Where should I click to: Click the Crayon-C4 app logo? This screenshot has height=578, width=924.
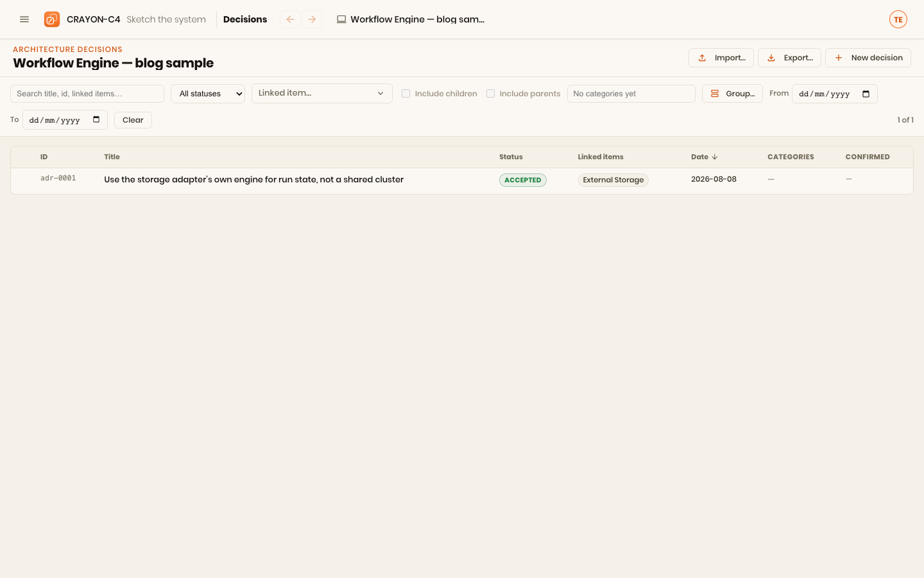[52, 19]
